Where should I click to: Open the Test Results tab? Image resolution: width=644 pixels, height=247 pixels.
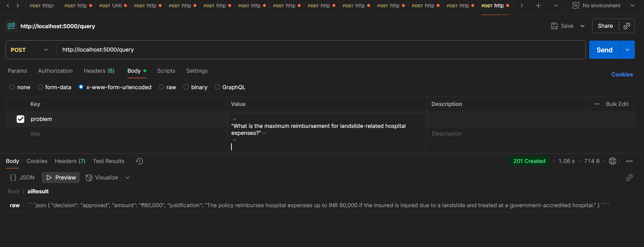pyautogui.click(x=109, y=161)
